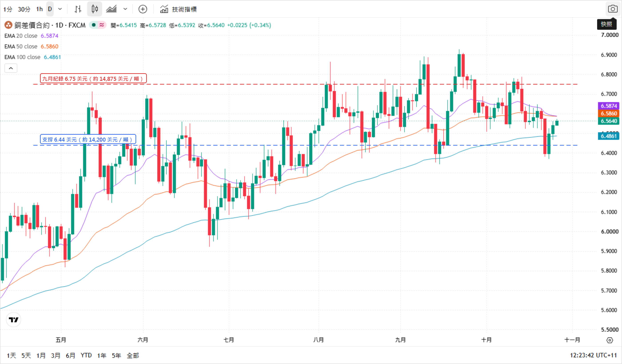
Task: Set range to 3月
Action: (56, 355)
